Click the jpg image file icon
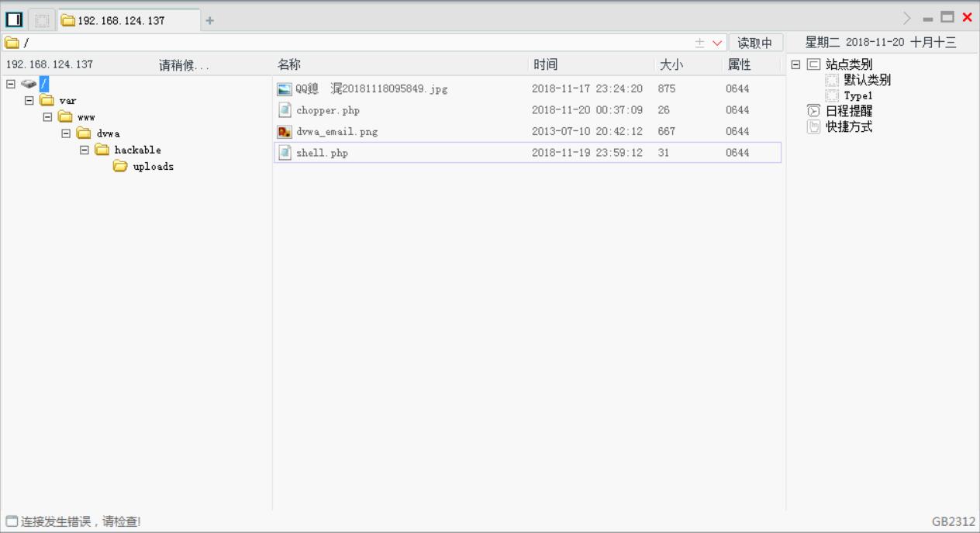The height and width of the screenshot is (533, 980). [x=285, y=89]
